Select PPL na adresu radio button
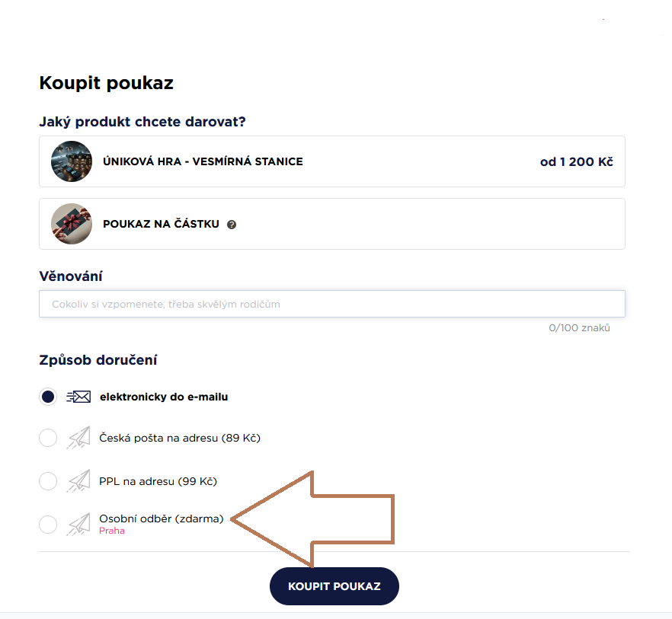This screenshot has width=672, height=619. pyautogui.click(x=48, y=481)
